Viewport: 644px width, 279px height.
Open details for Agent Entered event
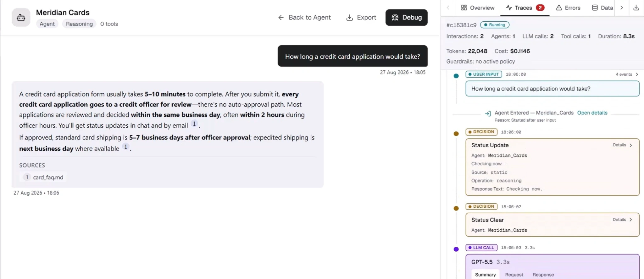[x=592, y=113]
